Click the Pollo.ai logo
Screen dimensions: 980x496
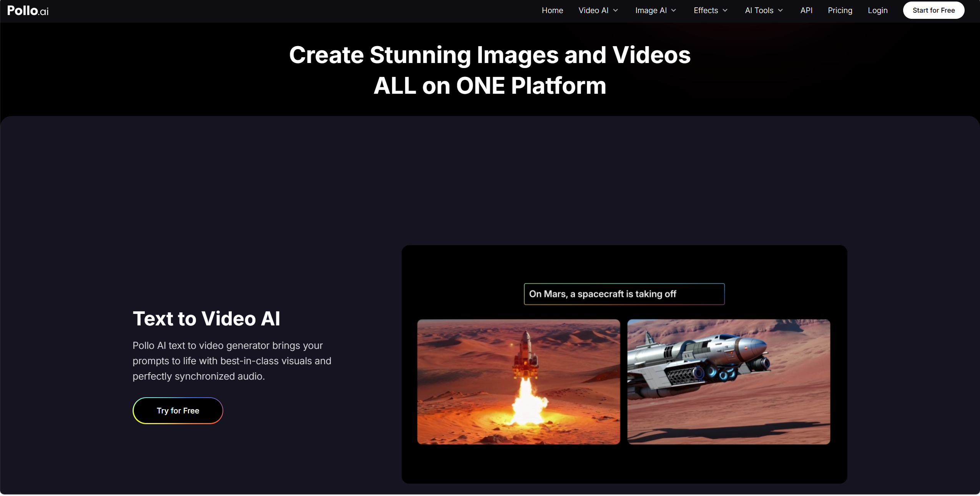(28, 10)
